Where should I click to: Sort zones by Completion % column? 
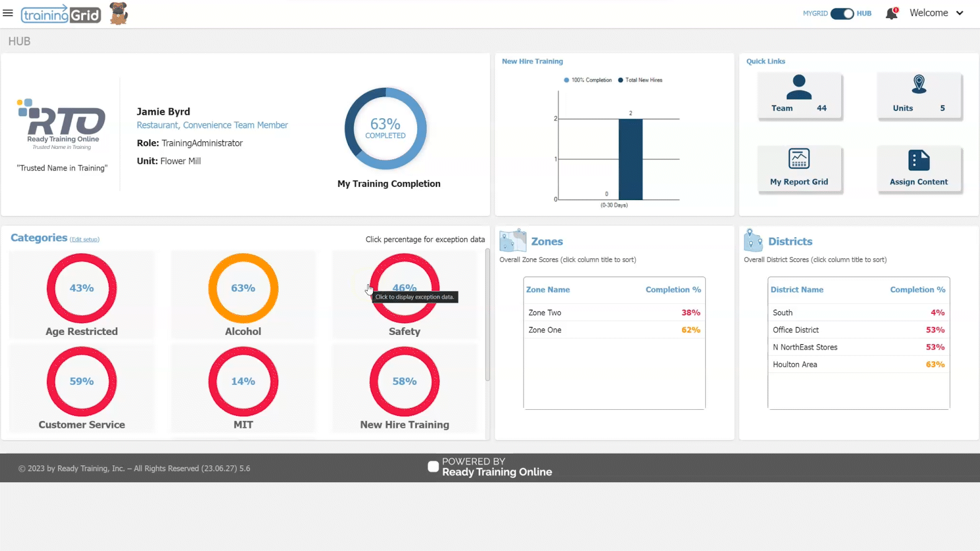pos(673,290)
